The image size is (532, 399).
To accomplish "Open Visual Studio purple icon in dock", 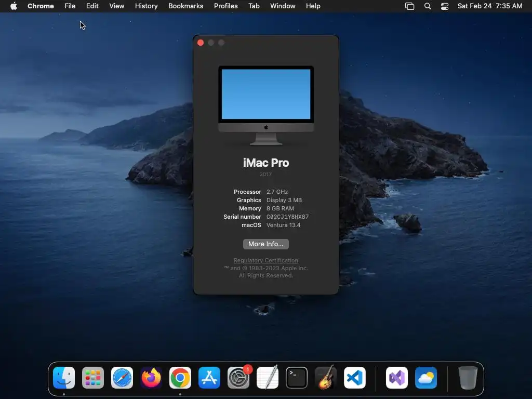I will 397,378.
